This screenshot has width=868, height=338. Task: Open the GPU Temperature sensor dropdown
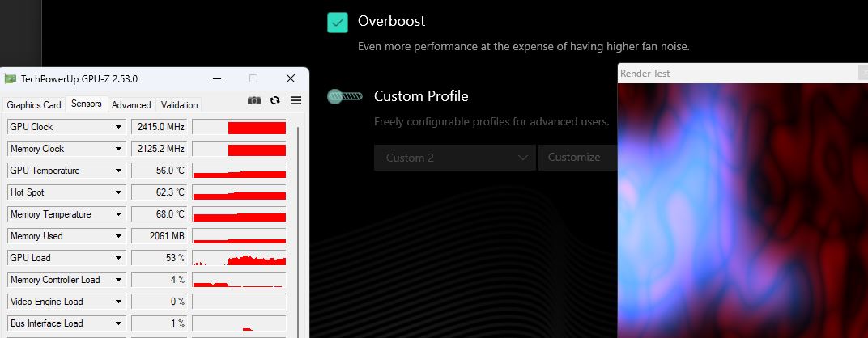(118, 171)
